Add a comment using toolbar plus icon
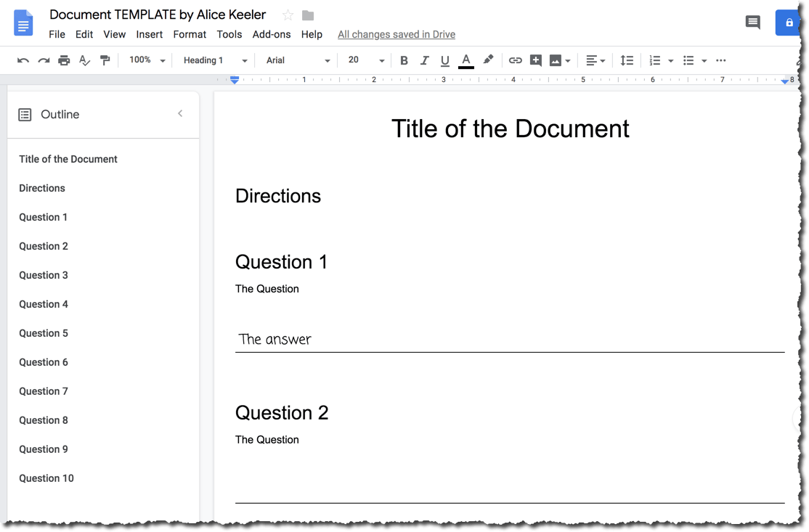809x532 pixels. coord(536,60)
